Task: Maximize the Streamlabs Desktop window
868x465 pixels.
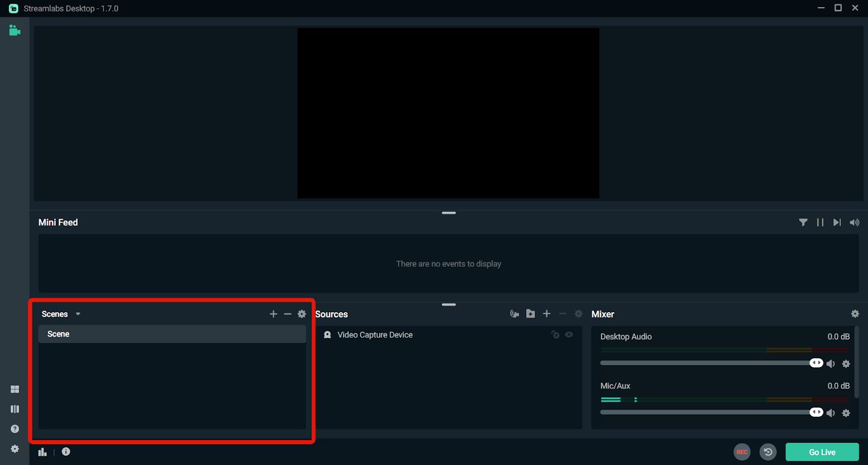Action: coord(838,8)
